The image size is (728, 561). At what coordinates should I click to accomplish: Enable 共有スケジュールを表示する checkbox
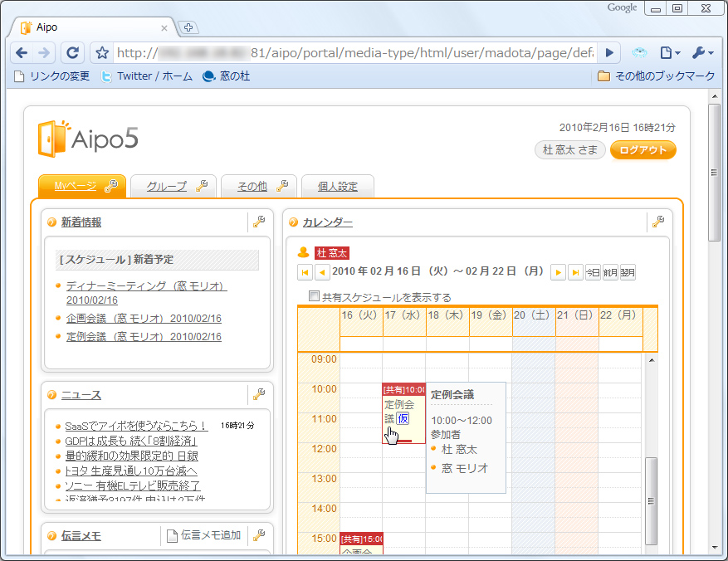[314, 295]
